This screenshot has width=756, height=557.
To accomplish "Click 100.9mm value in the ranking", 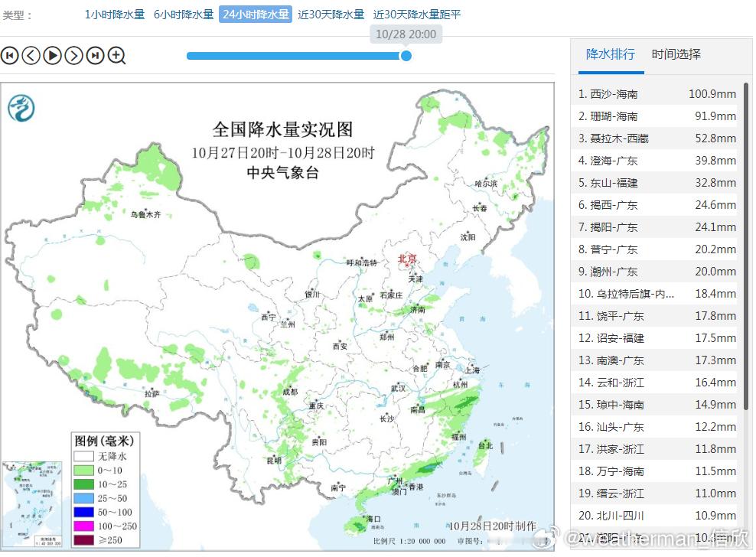I will point(712,94).
